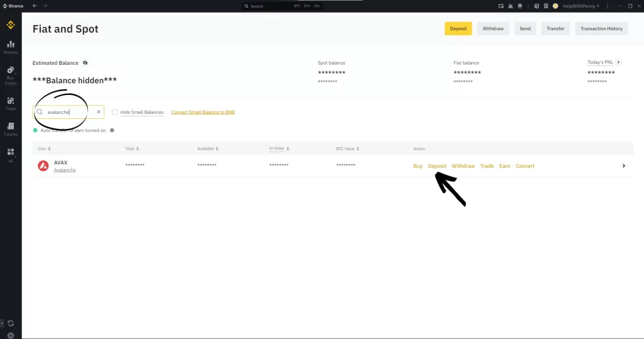Viewport: 644px width, 339px height.
Task: Click Earn in the AVAX row
Action: pyautogui.click(x=505, y=166)
